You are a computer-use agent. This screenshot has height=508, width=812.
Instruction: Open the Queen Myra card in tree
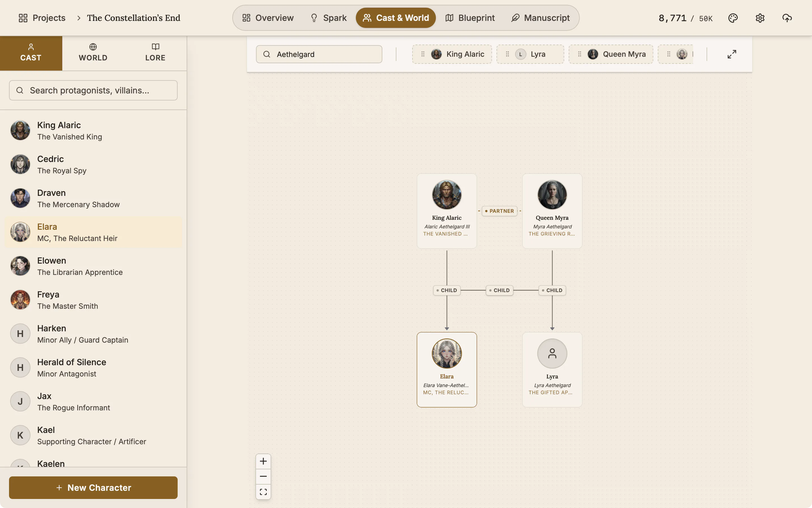coord(552,211)
